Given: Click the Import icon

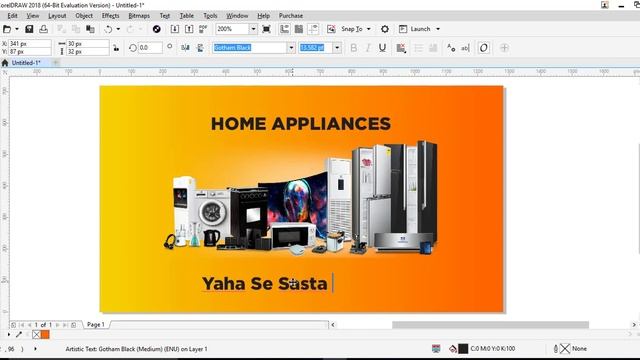Looking at the screenshot, I should [x=175, y=29].
